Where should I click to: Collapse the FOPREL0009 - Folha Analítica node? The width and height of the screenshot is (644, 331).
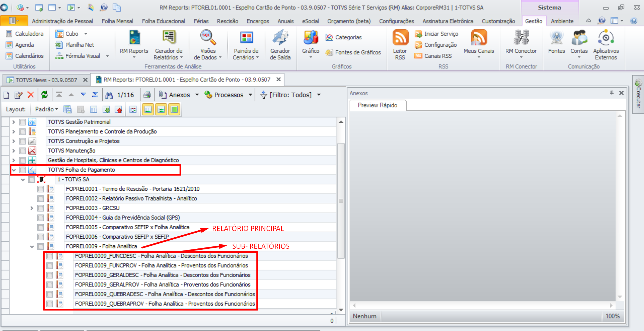32,246
